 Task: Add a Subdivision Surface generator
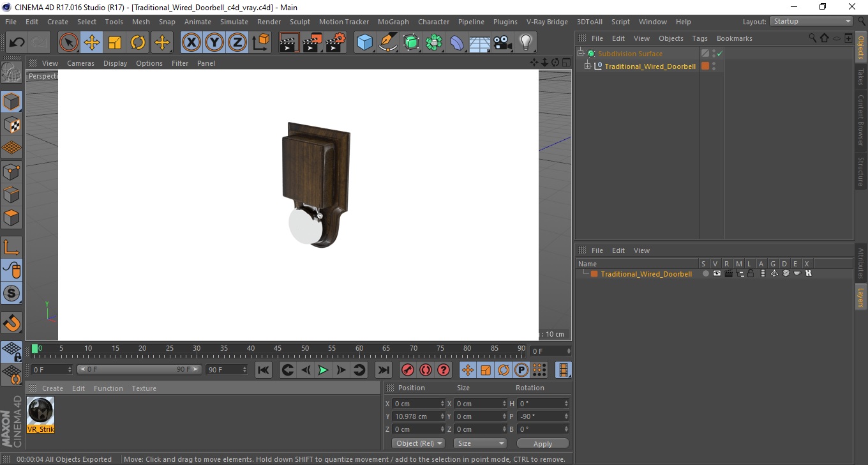412,43
